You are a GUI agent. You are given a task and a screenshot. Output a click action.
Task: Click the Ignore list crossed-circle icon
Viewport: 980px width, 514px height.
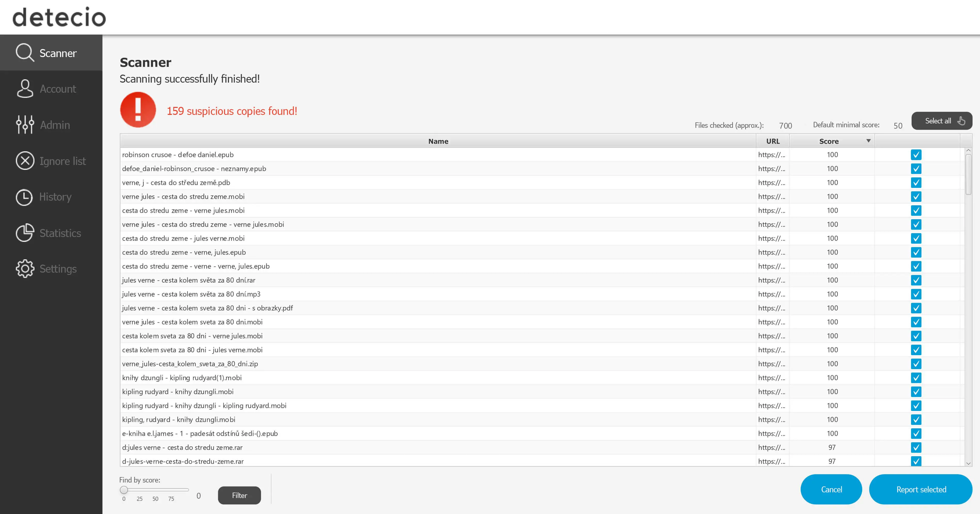(x=25, y=161)
